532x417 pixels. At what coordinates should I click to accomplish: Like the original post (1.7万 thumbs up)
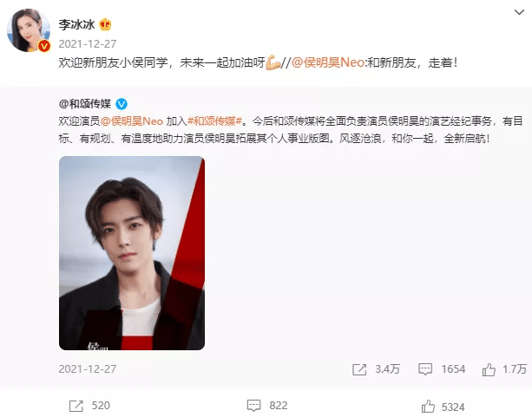[x=489, y=369]
